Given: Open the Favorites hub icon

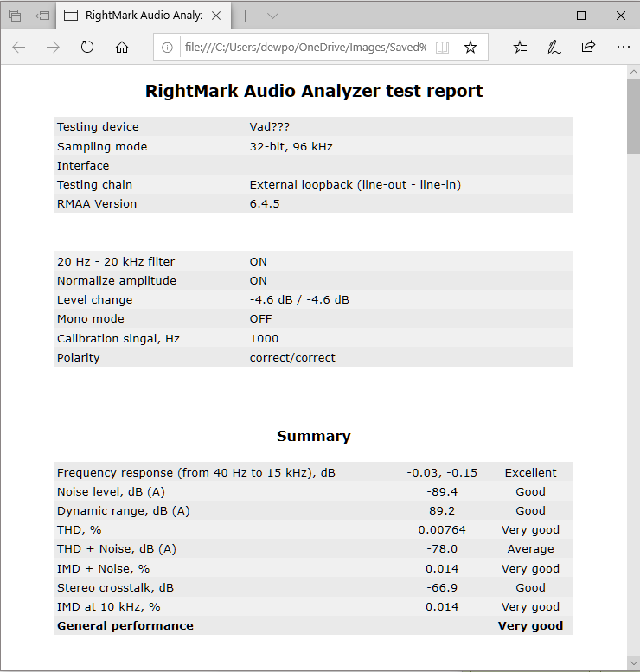Looking at the screenshot, I should coord(520,48).
